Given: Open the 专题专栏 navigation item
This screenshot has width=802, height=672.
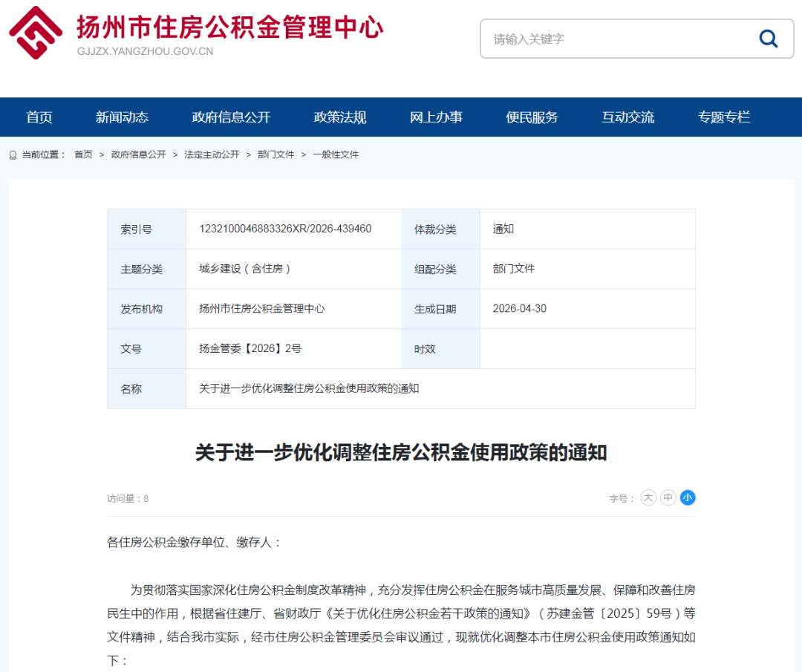Looking at the screenshot, I should pyautogui.click(x=724, y=117).
